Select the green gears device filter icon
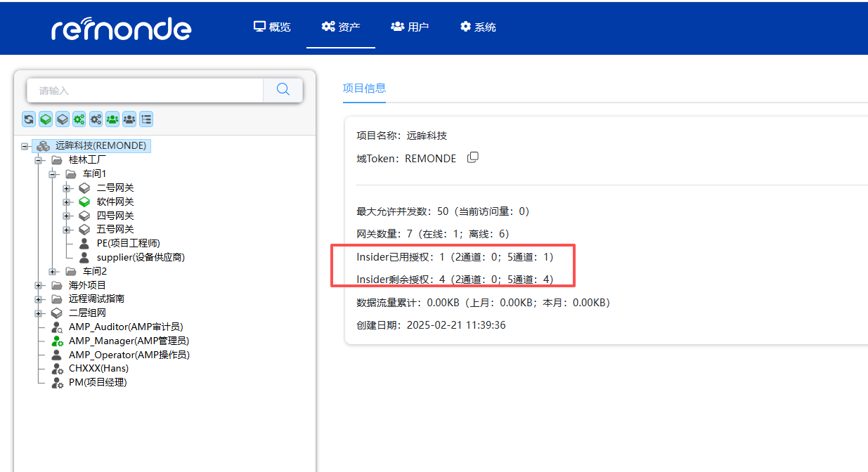This screenshot has height=472, width=868. click(x=79, y=119)
